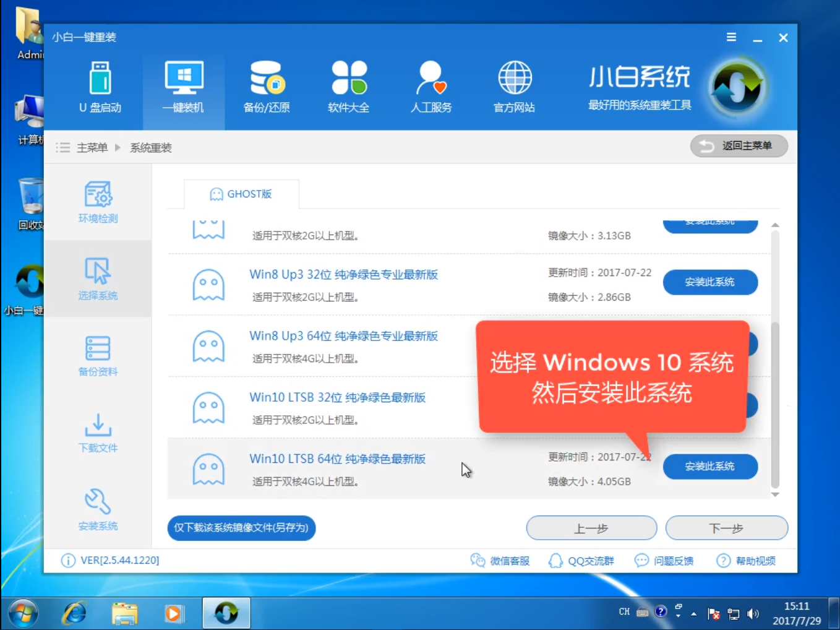Viewport: 840px width, 630px height.
Task: Install the Win10 LTSB 64位 system
Action: pyautogui.click(x=710, y=467)
